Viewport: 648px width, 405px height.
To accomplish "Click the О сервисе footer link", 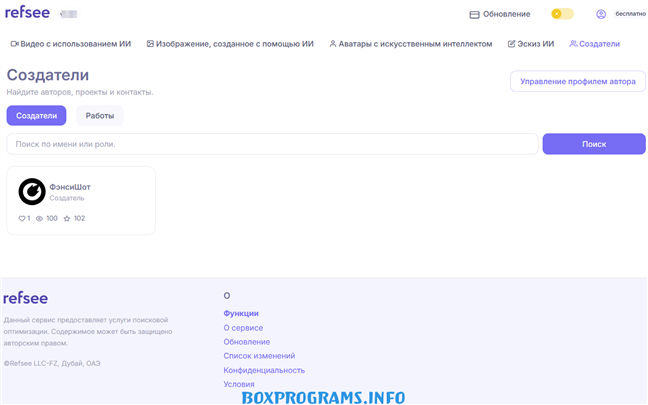I will click(243, 327).
